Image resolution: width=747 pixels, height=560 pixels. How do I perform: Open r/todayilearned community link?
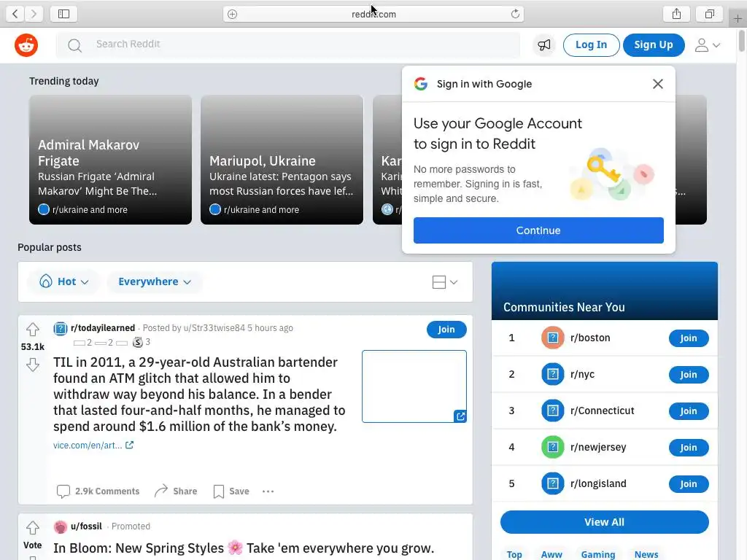103,328
